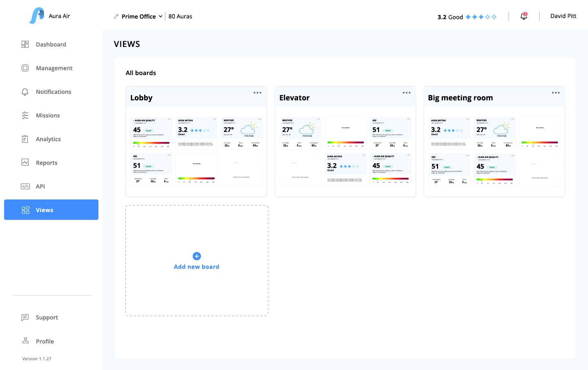
Task: Click the Notifications bell icon in sidebar
Action: click(x=25, y=92)
